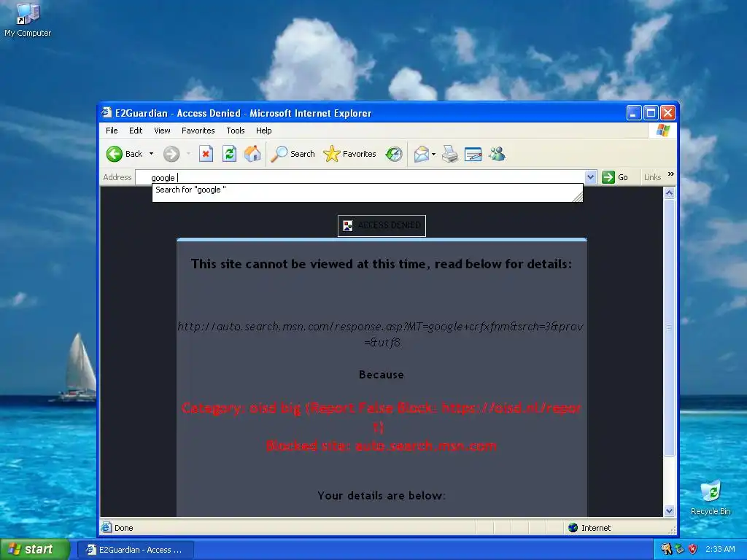Click the ACCESS DENIED broken image

coord(382,226)
